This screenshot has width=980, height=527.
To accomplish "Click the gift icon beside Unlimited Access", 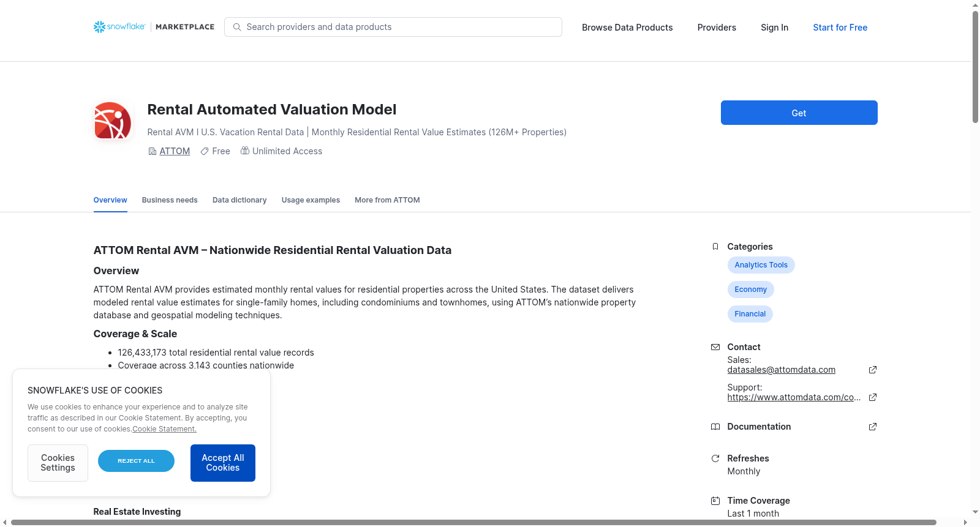I will pyautogui.click(x=245, y=151).
